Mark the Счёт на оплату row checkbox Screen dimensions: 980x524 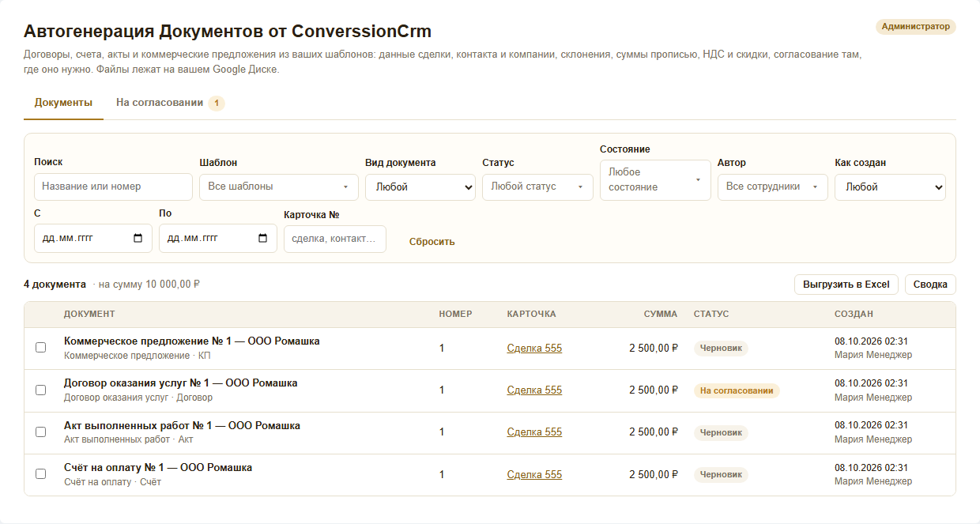[x=41, y=474]
